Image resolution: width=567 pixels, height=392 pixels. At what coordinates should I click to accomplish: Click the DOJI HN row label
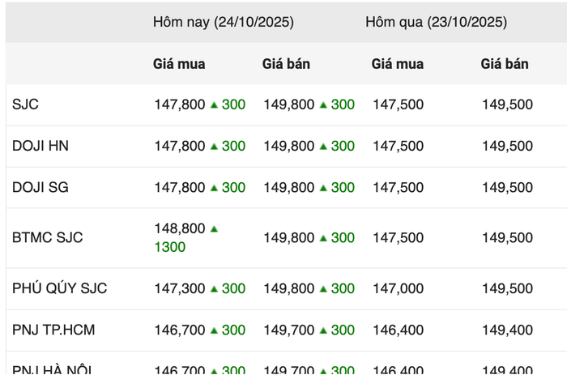pyautogui.click(x=40, y=146)
